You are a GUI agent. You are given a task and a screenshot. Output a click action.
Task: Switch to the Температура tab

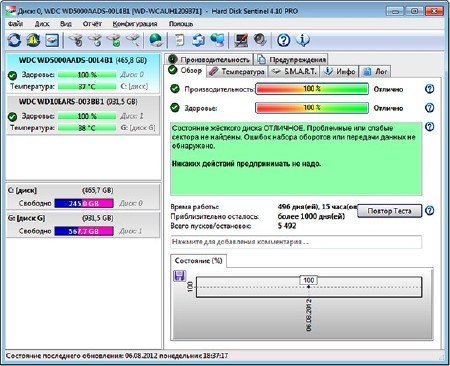point(237,71)
